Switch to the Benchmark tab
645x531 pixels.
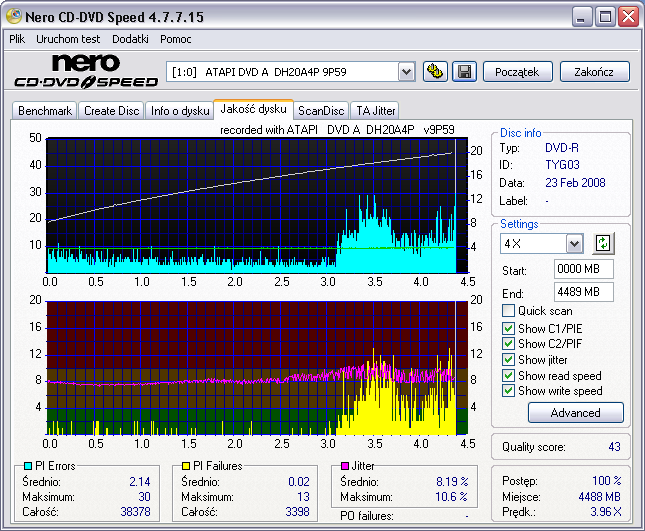point(44,111)
